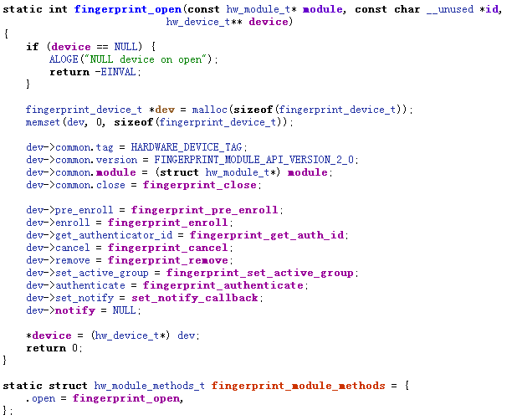Screen dimensions: 517x420
Task: Click dev->pre_enroll field
Action: [69, 210]
